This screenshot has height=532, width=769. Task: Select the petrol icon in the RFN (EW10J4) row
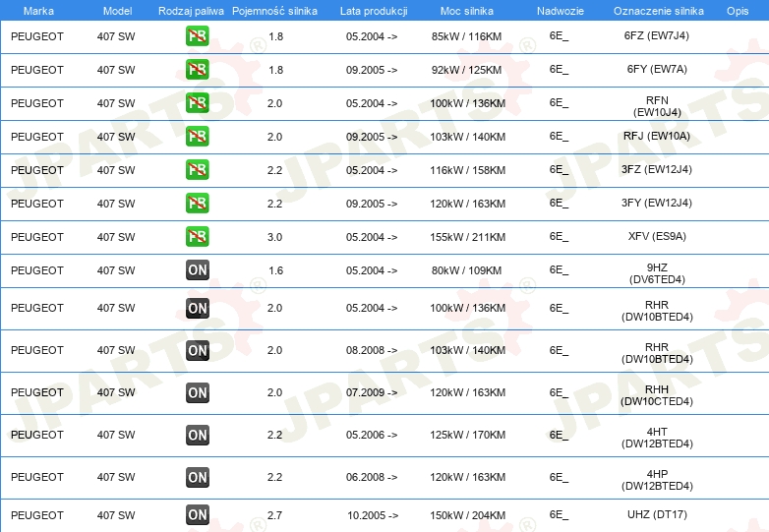(197, 103)
